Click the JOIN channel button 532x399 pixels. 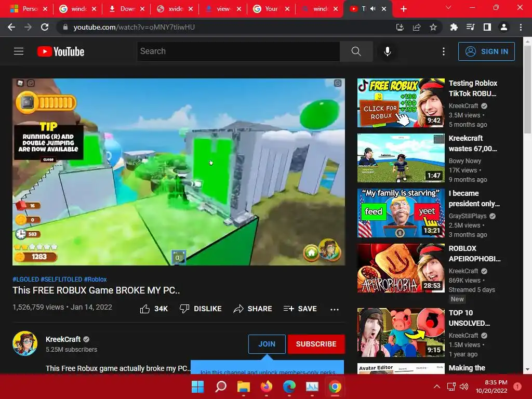[x=267, y=344]
